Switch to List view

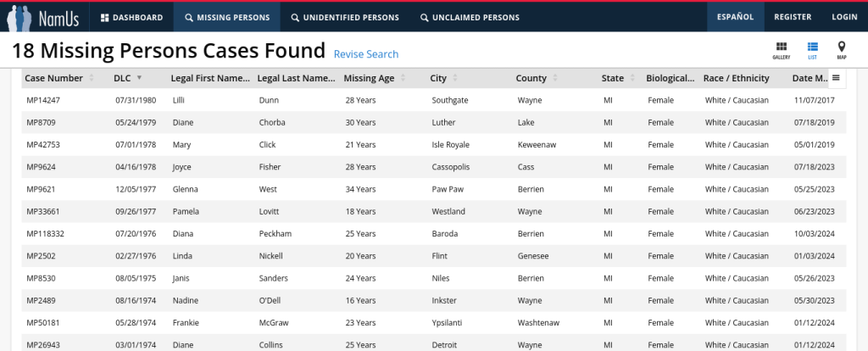pos(812,50)
